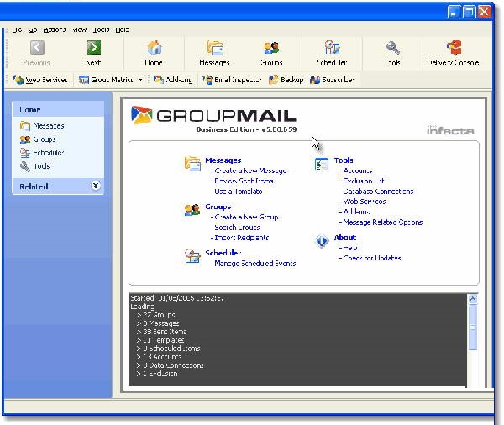Click the log panel scrollbar thumb
The width and height of the screenshot is (504, 425).
[472, 327]
